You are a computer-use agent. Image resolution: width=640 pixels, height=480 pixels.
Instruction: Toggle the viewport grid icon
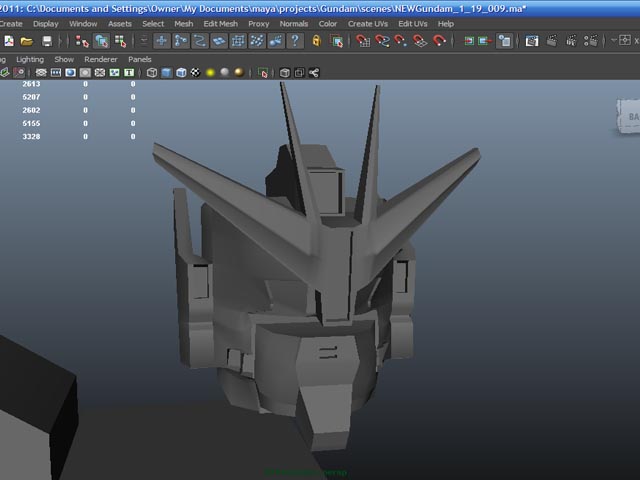(x=41, y=73)
